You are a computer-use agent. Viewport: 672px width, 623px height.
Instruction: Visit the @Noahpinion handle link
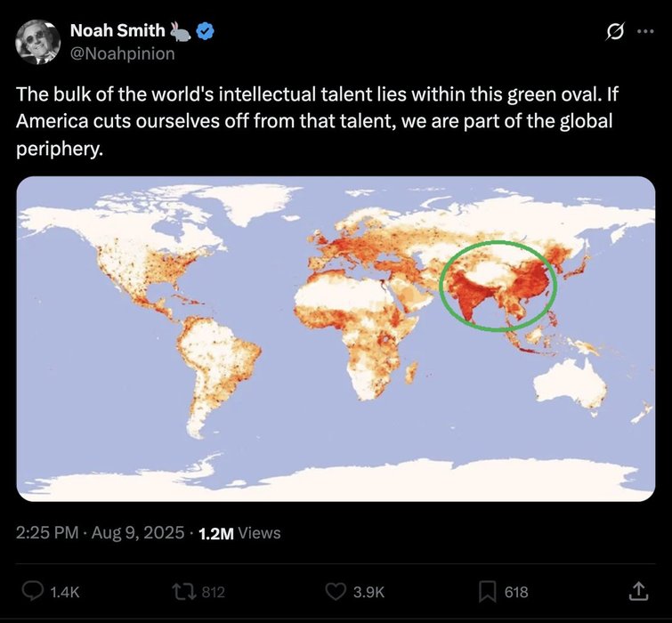(122, 53)
